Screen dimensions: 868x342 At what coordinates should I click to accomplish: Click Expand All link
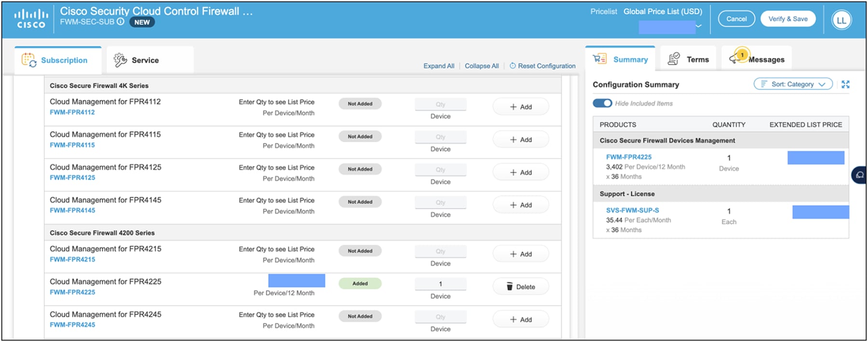[439, 66]
